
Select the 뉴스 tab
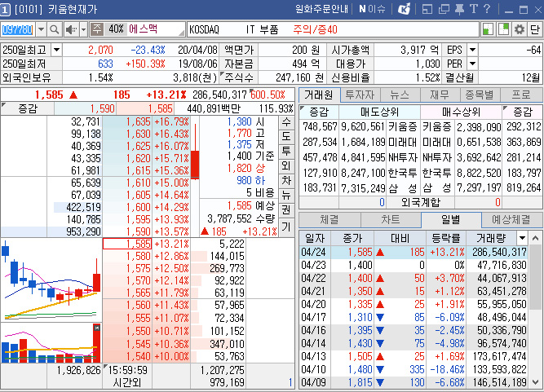pos(400,95)
